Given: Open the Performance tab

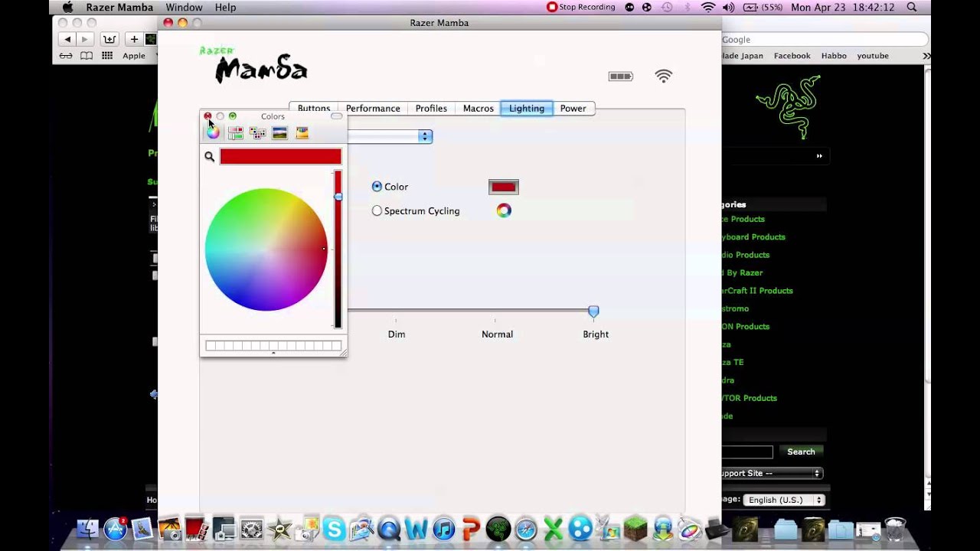Looking at the screenshot, I should click(x=373, y=109).
